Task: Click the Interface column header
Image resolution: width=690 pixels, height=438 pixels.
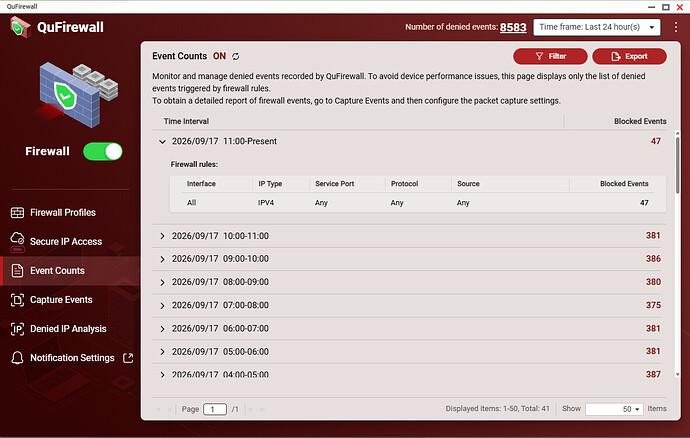Action: [x=201, y=184]
